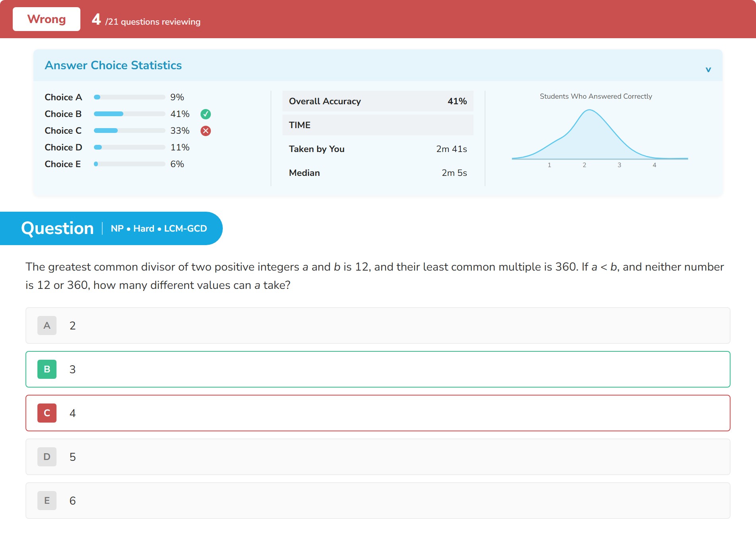Select answer option E with value 6
756x534 pixels.
click(378, 501)
